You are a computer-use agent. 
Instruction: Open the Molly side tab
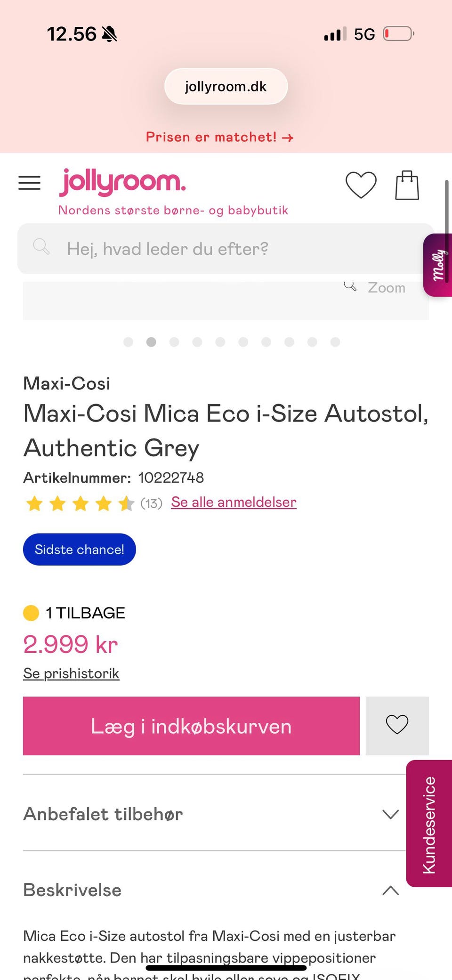click(x=438, y=265)
